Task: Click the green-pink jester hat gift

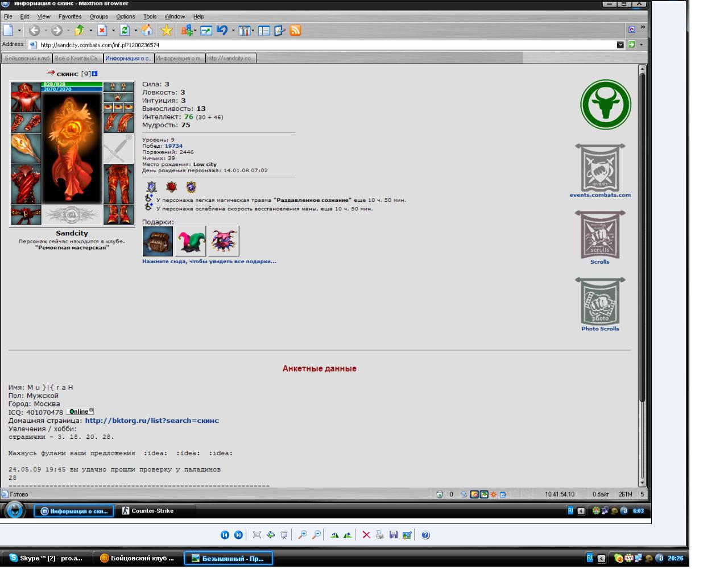Action: point(191,241)
